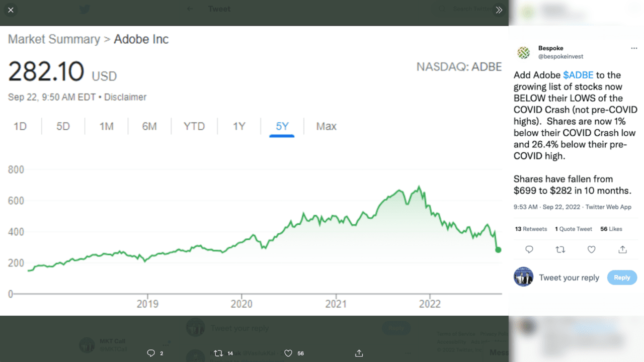View the 56 Likes list

tap(611, 229)
